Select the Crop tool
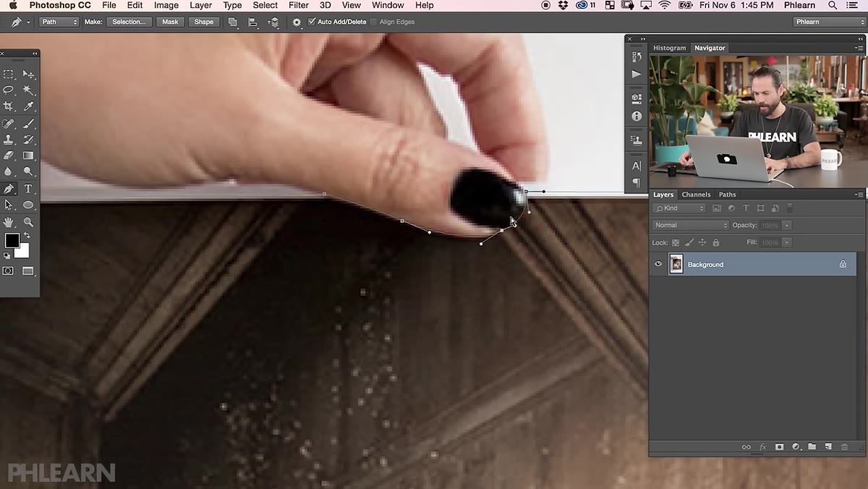868x489 pixels. click(9, 106)
